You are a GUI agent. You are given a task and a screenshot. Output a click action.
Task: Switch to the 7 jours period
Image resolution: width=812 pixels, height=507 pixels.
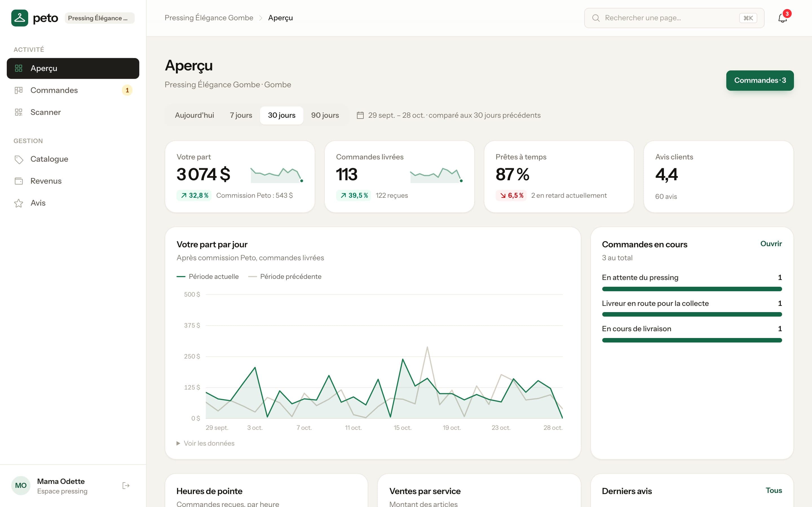pos(240,115)
